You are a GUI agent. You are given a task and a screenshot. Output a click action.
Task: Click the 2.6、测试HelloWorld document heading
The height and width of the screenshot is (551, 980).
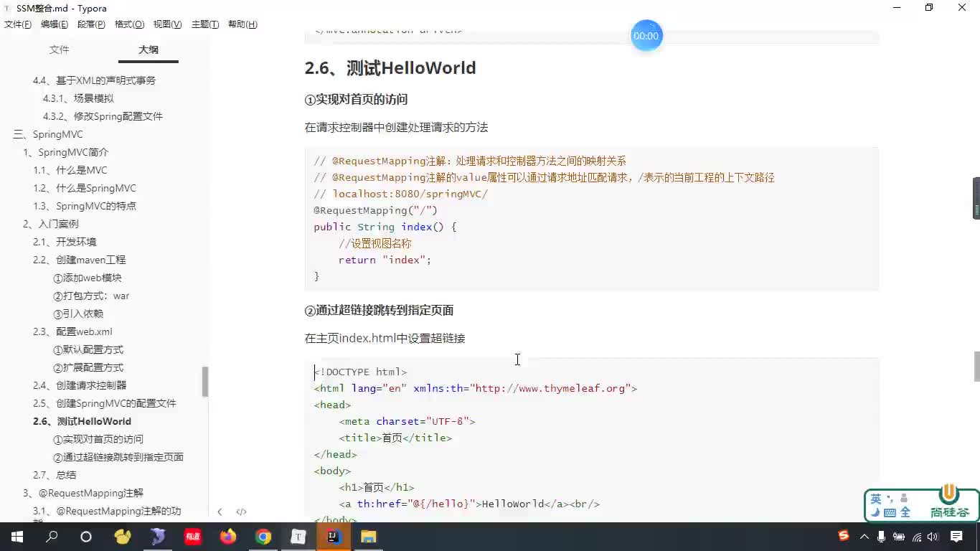point(390,68)
